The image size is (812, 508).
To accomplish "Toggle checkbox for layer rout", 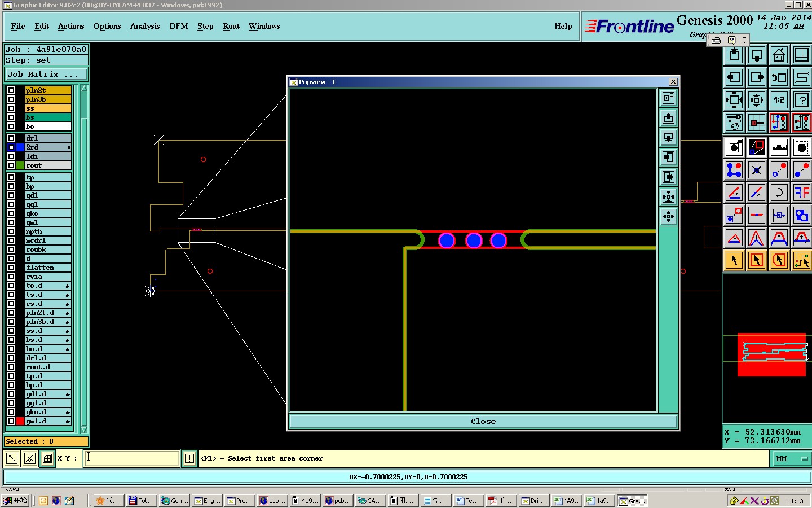I will coord(11,165).
